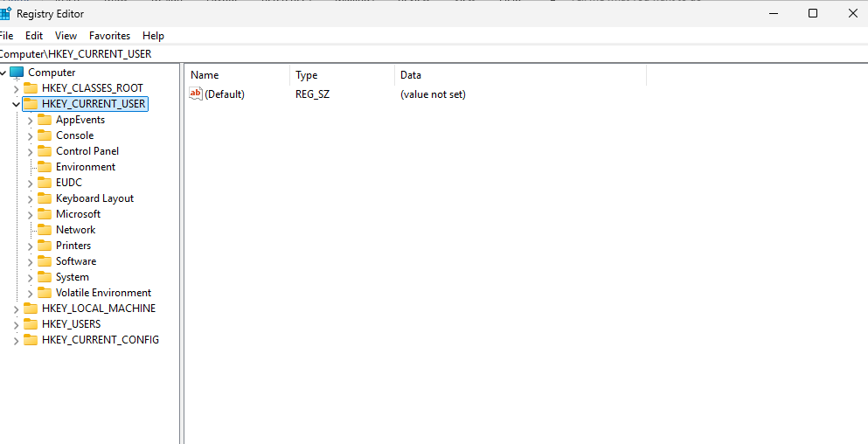868x444 pixels.
Task: Expand the Keyboard Layout key arrow
Action: point(31,198)
